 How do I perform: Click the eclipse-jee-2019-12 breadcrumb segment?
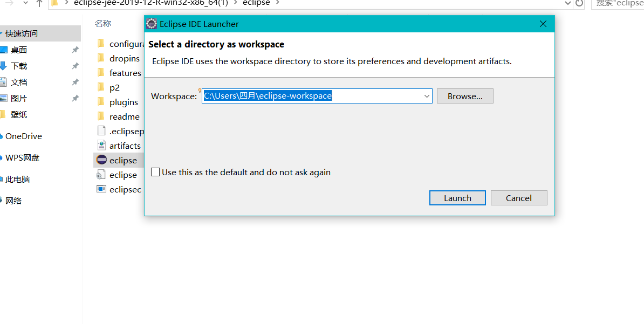tap(150, 3)
